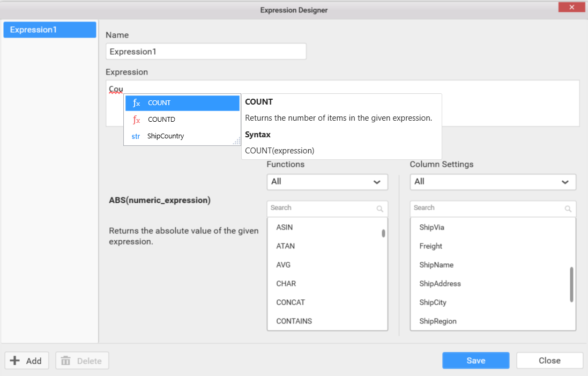This screenshot has width=588, height=376.
Task: Click the Name input field
Action: [x=206, y=51]
